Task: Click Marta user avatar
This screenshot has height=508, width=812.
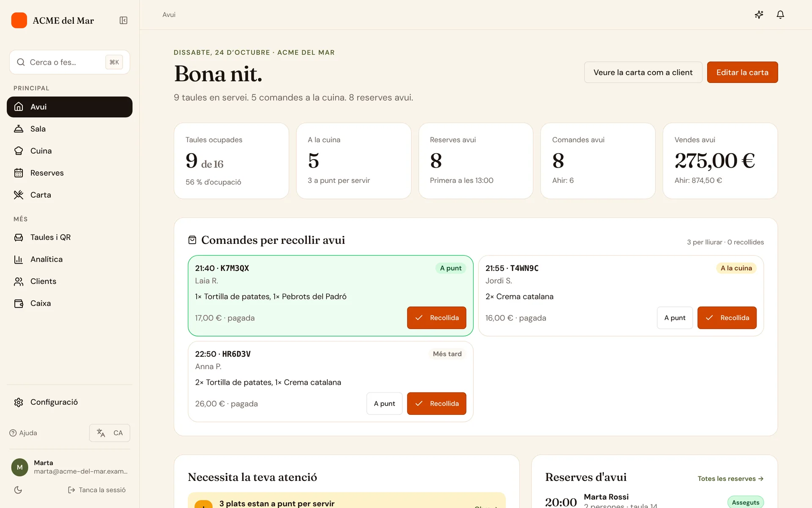Action: click(x=19, y=467)
